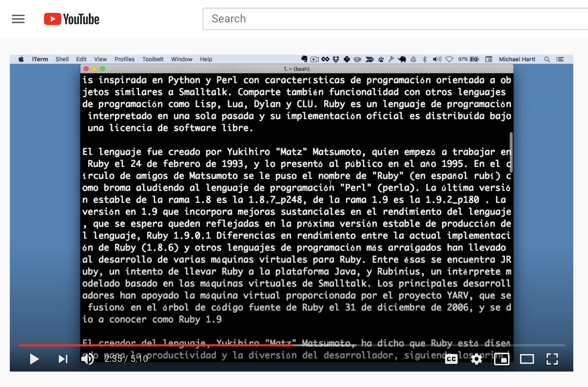
Task: Open the Toolbelt menu in iTerm
Action: pyautogui.click(x=153, y=59)
